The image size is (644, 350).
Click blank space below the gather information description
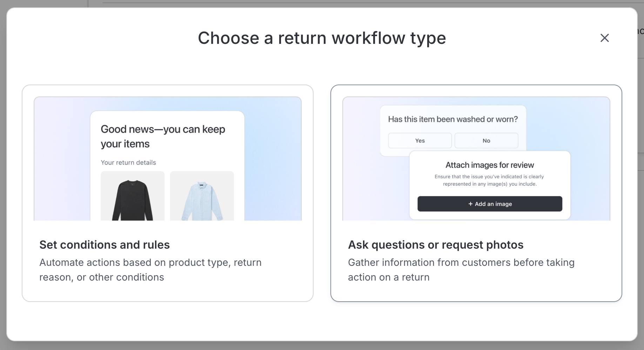pos(476,293)
